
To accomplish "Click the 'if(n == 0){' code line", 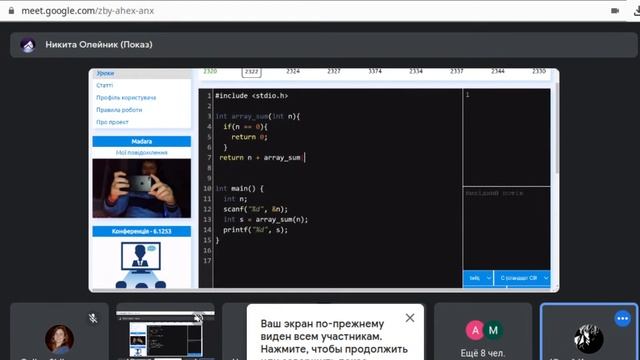I will click(245, 127).
